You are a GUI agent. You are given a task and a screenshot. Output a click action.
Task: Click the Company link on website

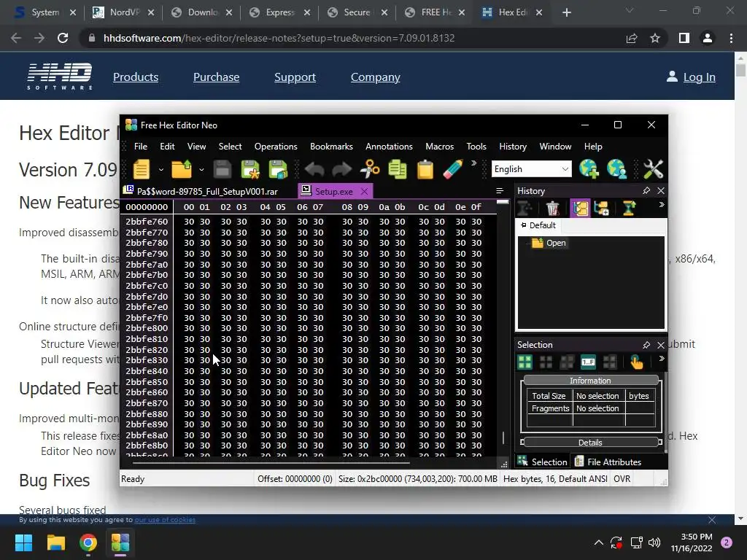tap(376, 77)
